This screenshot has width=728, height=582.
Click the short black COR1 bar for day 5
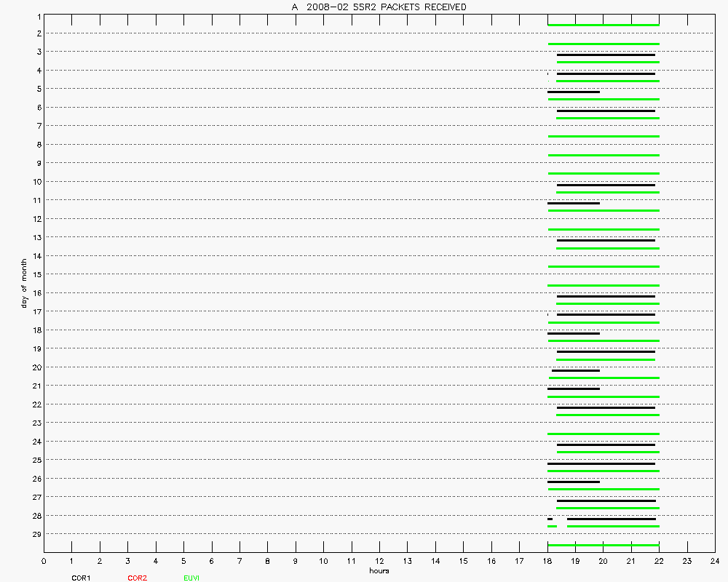tap(574, 92)
